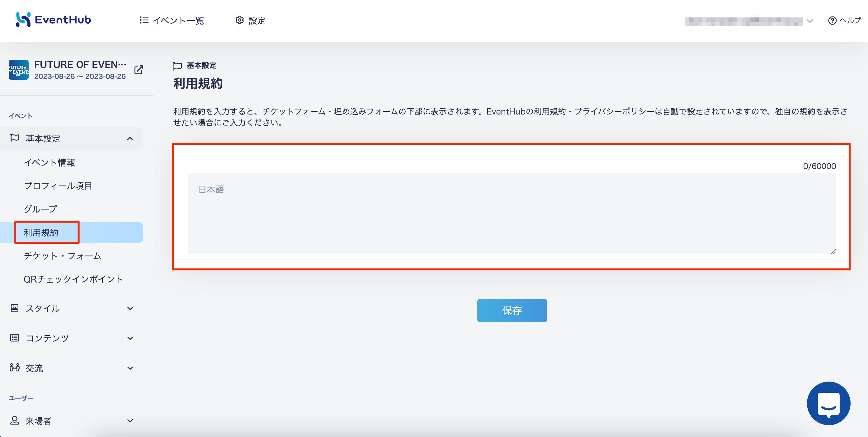The width and height of the screenshot is (868, 437).
Task: Open the ヘルプ link
Action: point(844,21)
